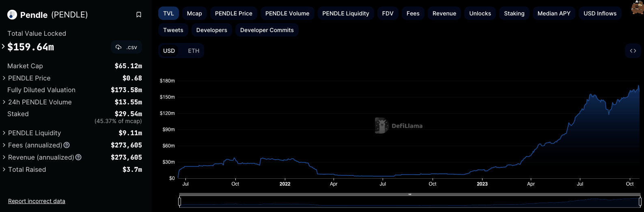Open the Report incorrect data link

[x=37, y=201]
